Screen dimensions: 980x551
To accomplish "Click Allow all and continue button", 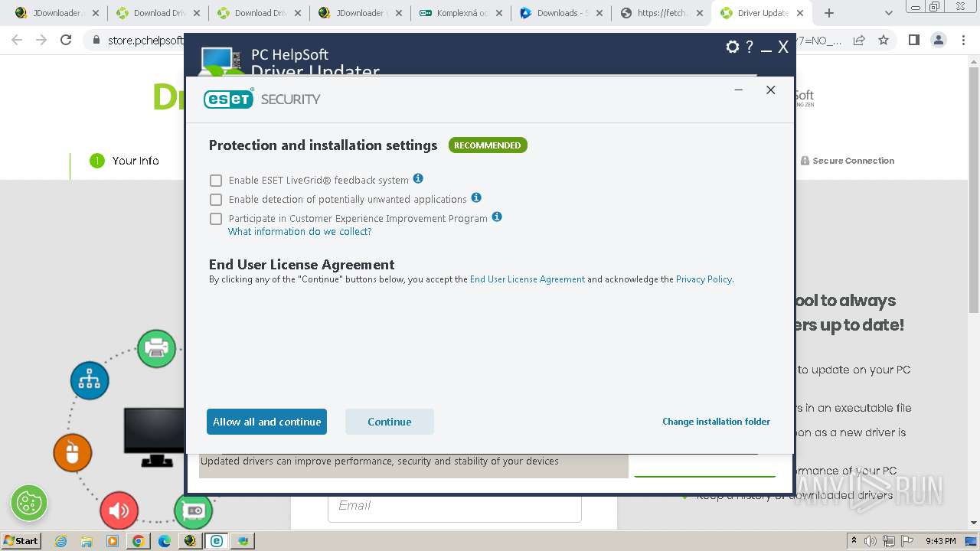I will point(266,422).
